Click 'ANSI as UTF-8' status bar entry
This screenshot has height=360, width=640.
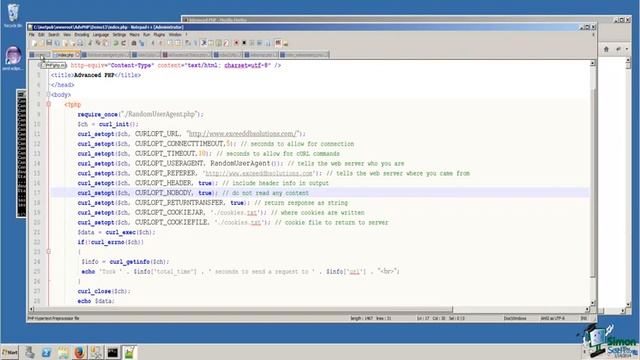coord(553,318)
